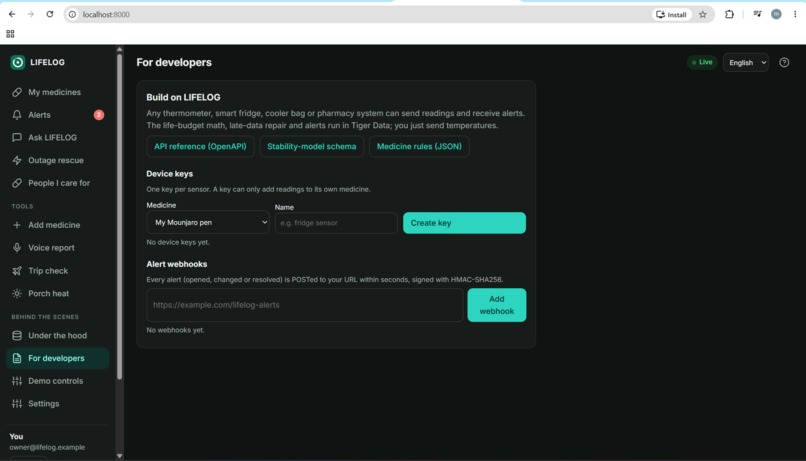The image size is (806, 461).
Task: Click the Add webhook button
Action: [x=497, y=305]
